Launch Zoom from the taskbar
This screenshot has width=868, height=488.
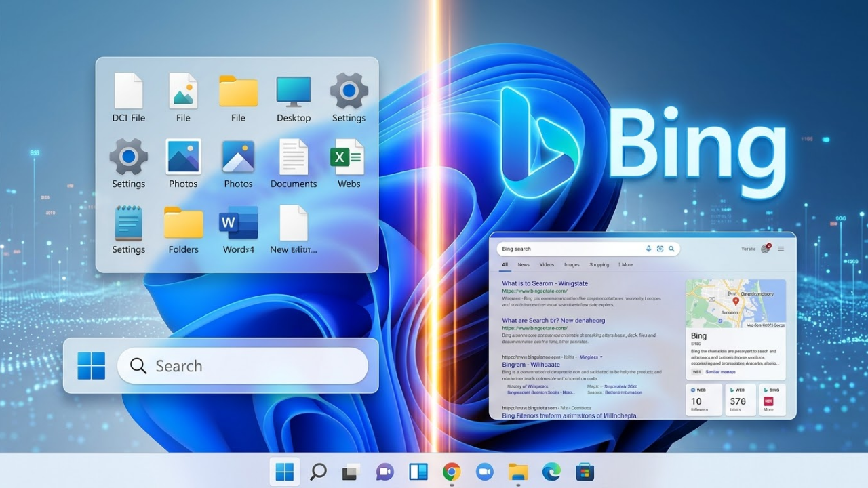point(485,472)
